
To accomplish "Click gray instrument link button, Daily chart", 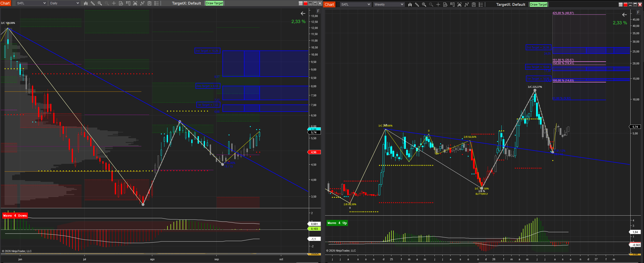I will pyautogui.click(x=301, y=3).
